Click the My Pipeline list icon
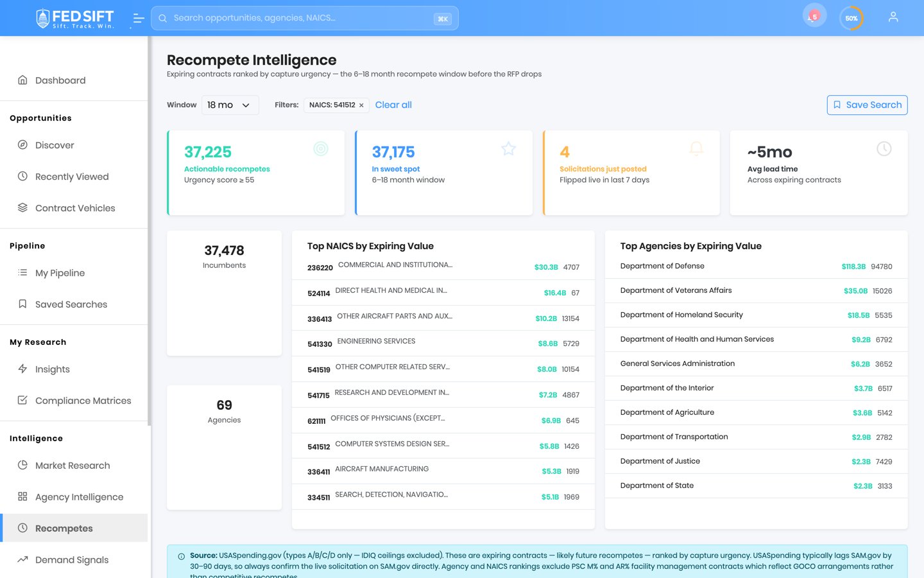This screenshot has width=924, height=578. 22,273
